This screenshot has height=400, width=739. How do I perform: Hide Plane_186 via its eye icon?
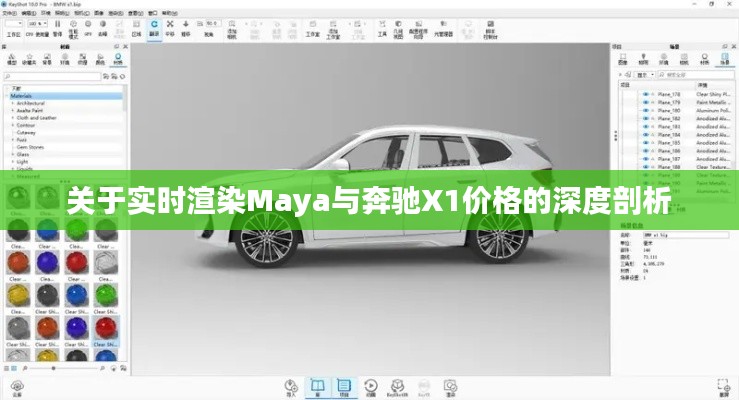click(x=646, y=151)
